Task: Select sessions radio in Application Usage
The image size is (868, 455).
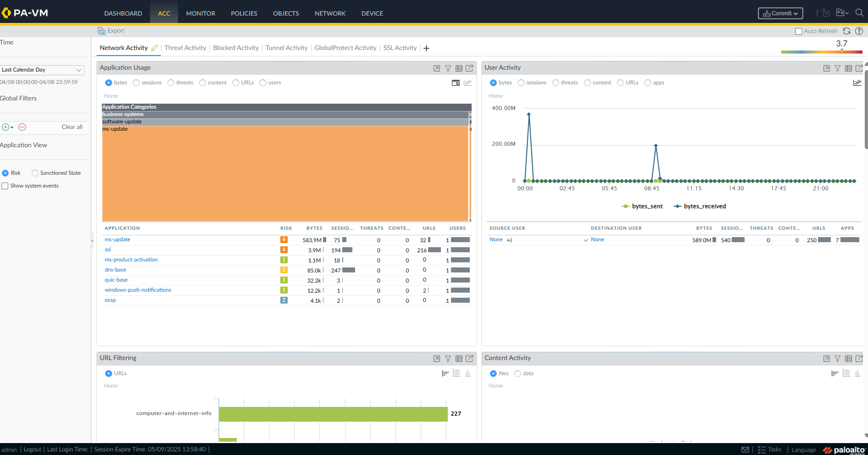Action: point(136,83)
